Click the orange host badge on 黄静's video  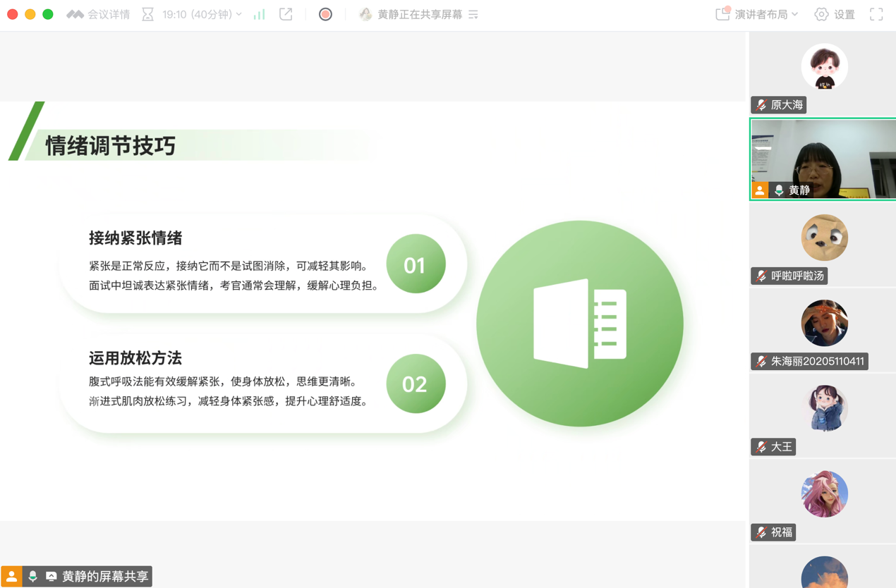click(x=760, y=190)
